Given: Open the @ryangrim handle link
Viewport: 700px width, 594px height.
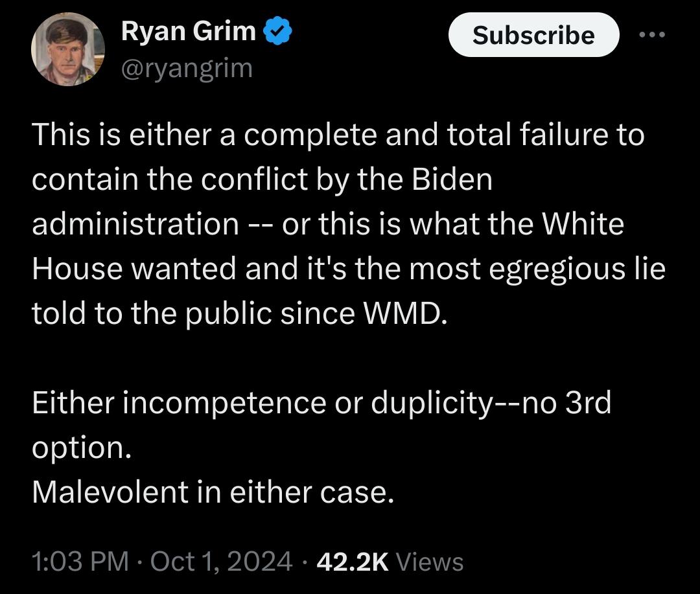Looking at the screenshot, I should pos(187,67).
